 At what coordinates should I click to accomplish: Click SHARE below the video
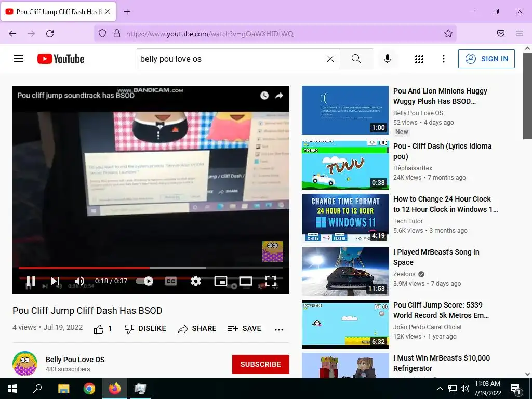click(197, 328)
